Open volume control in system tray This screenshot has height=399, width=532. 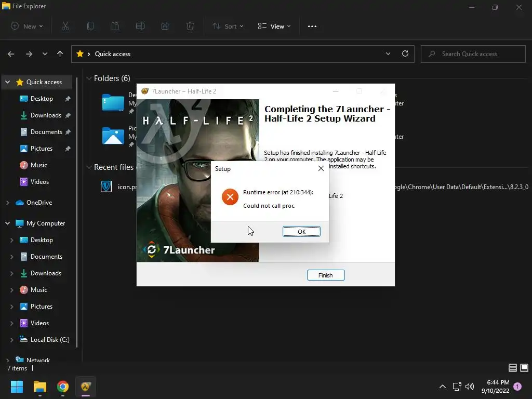pos(470,387)
